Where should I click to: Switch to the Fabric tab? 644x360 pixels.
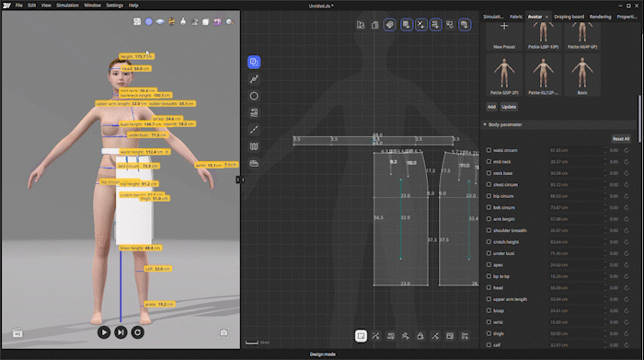click(x=516, y=17)
